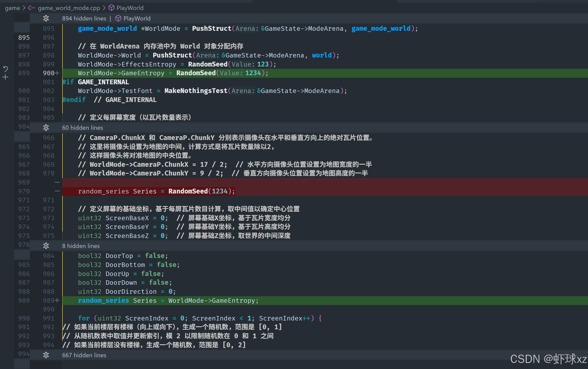The image size is (588, 369).
Task: Click the stage change plus icon
Action: 5,77
